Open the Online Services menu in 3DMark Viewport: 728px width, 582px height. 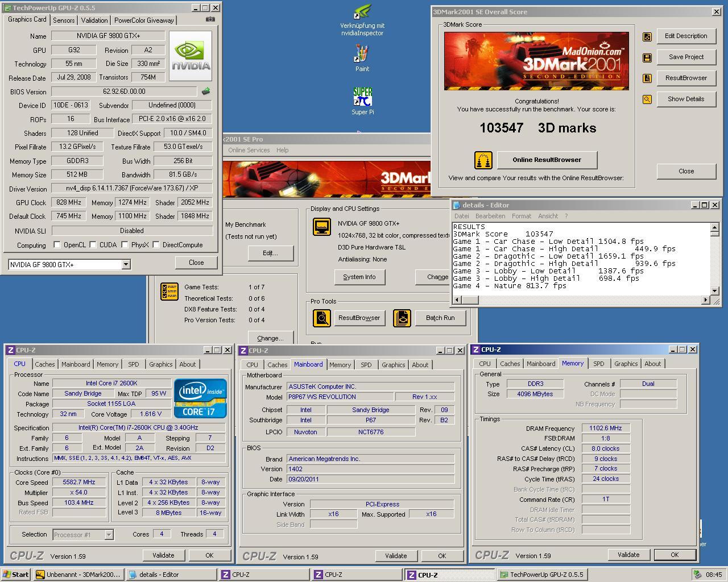click(x=249, y=150)
